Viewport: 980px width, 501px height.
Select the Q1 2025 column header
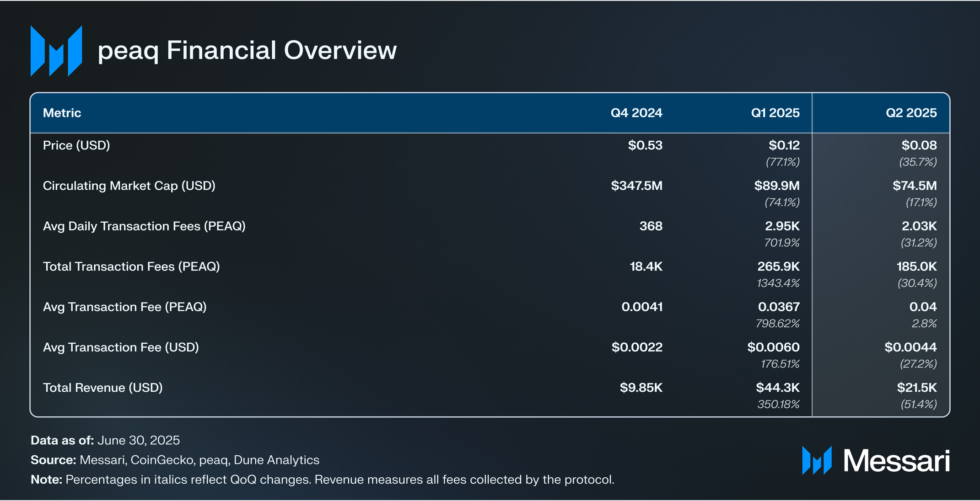[x=775, y=113]
